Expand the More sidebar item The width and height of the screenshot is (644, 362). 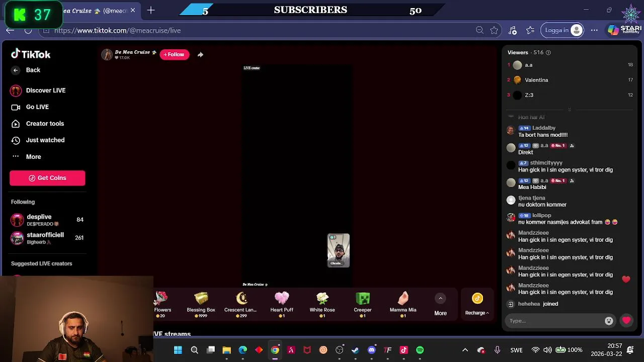tap(26, 157)
